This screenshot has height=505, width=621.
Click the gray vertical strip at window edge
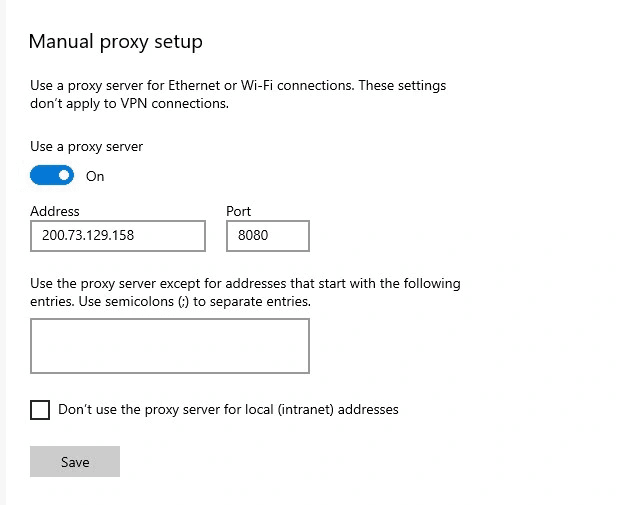(x=3, y=252)
